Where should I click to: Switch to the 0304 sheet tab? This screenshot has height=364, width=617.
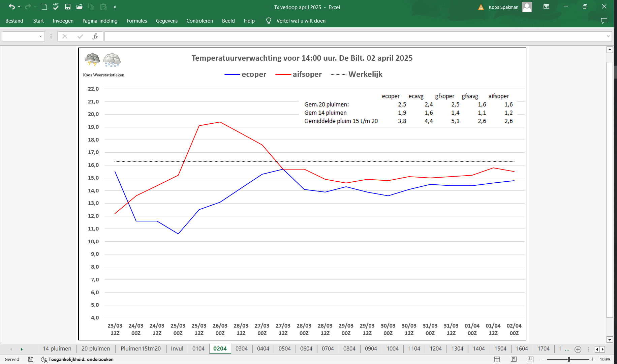[x=242, y=349]
